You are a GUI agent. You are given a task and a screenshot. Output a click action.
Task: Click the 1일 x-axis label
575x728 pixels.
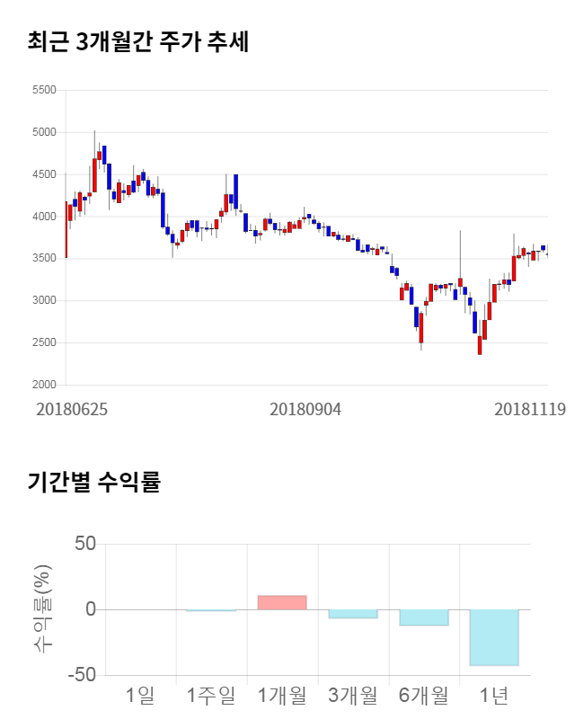tap(140, 695)
